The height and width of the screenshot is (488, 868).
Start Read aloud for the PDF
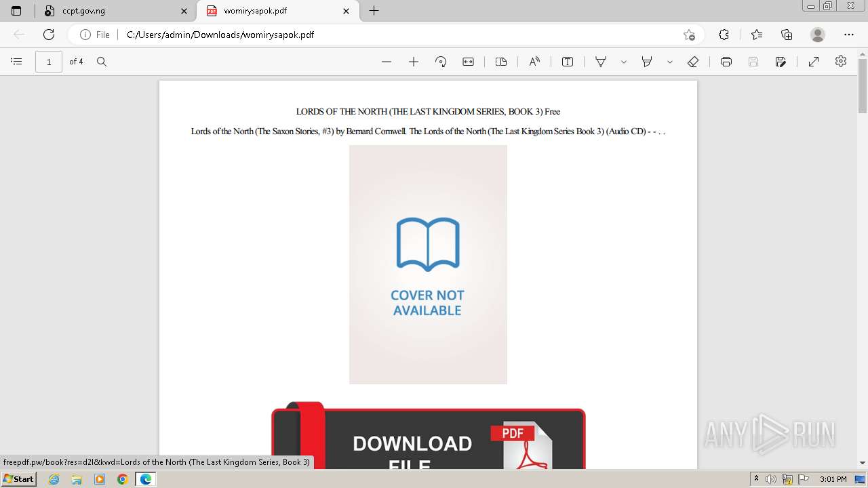click(534, 62)
